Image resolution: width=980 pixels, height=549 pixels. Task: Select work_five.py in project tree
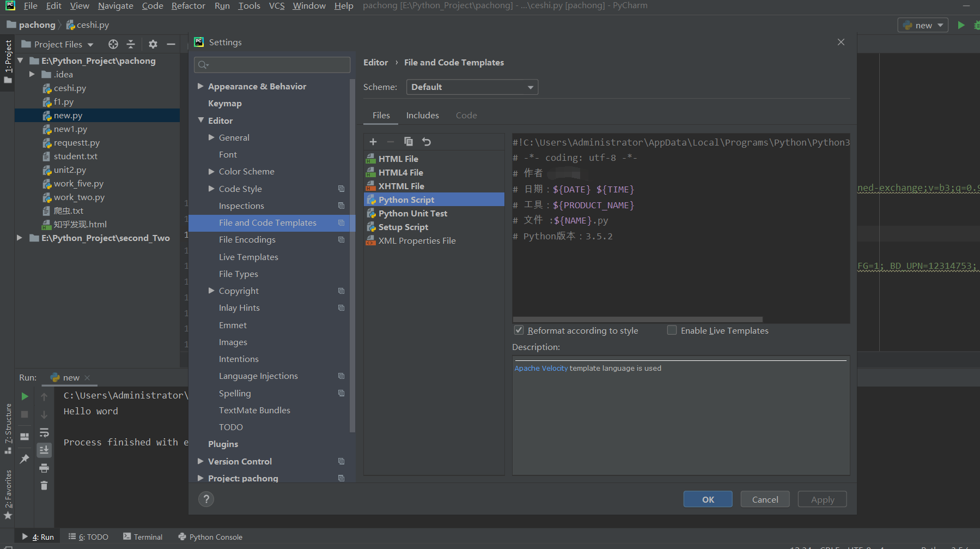pos(78,184)
